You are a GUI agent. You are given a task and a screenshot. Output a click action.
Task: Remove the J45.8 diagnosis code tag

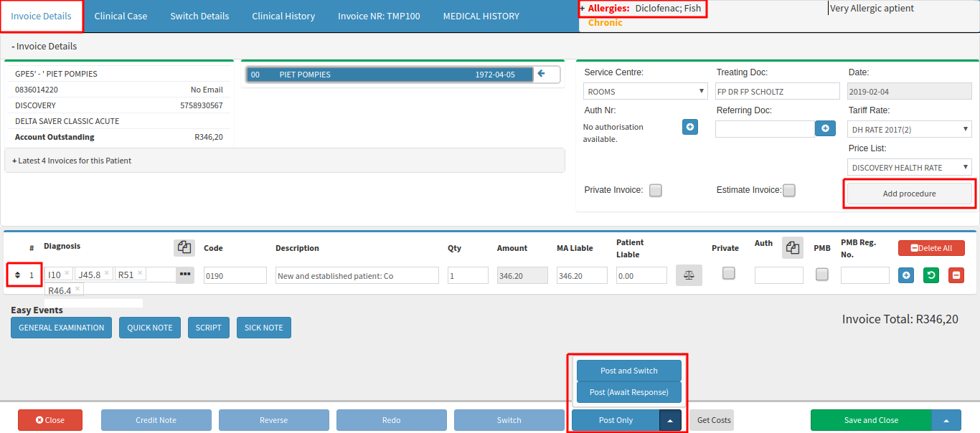pyautogui.click(x=107, y=273)
